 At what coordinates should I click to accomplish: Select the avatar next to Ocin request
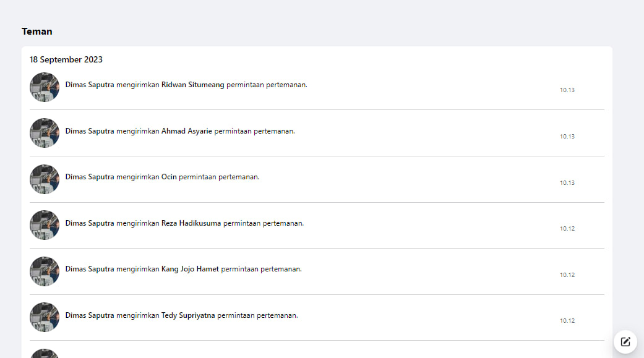(45, 179)
